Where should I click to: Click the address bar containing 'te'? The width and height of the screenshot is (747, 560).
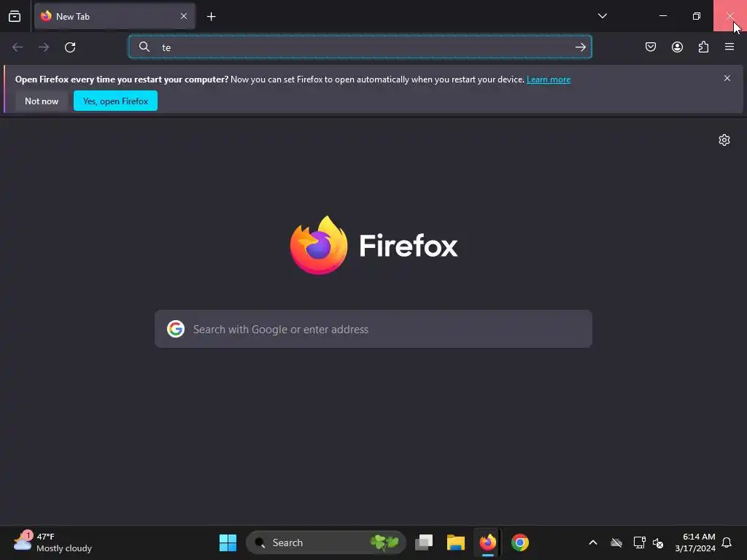[360, 47]
